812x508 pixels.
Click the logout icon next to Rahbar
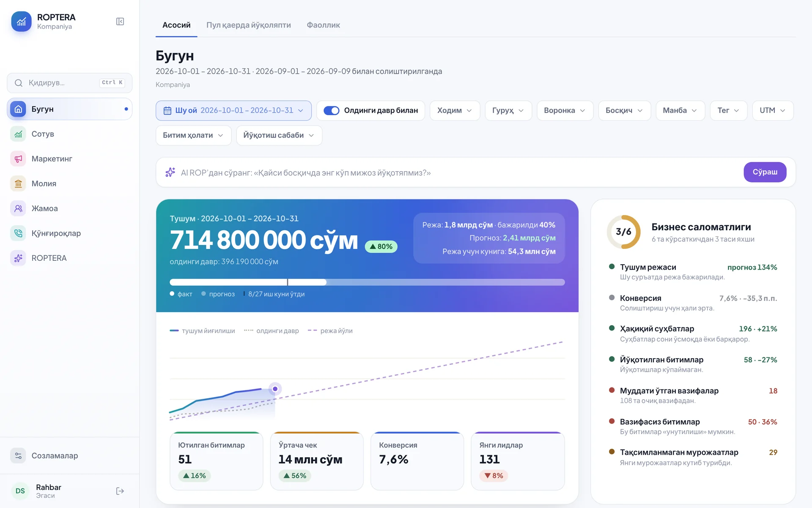tap(120, 491)
